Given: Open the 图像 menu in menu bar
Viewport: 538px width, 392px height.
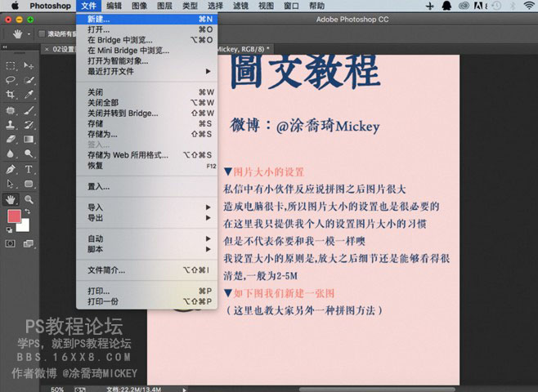Looking at the screenshot, I should [139, 6].
